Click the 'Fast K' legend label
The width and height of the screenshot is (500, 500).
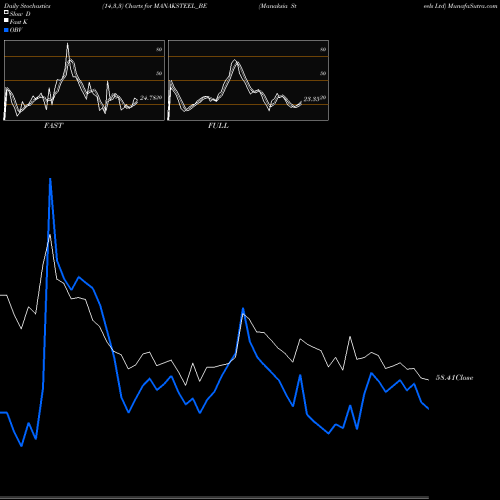19,22
